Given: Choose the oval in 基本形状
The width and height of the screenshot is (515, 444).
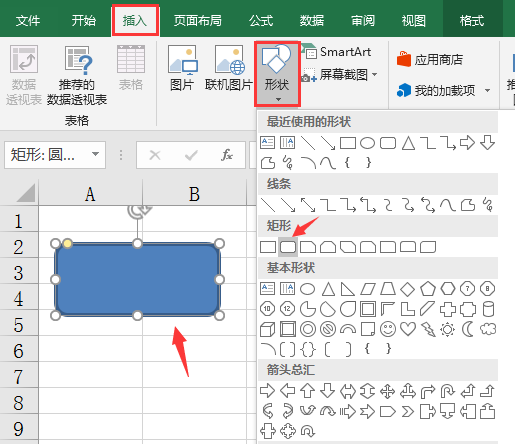Looking at the screenshot, I should (307, 289).
